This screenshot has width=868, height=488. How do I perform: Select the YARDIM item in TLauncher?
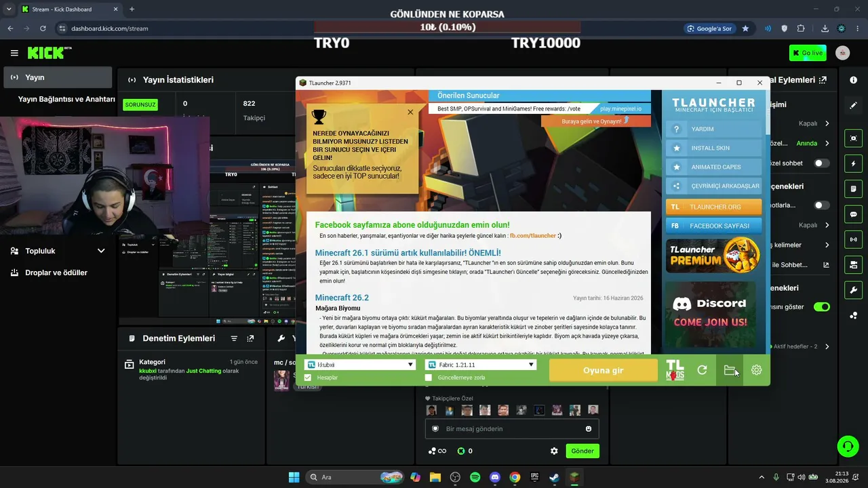click(713, 129)
